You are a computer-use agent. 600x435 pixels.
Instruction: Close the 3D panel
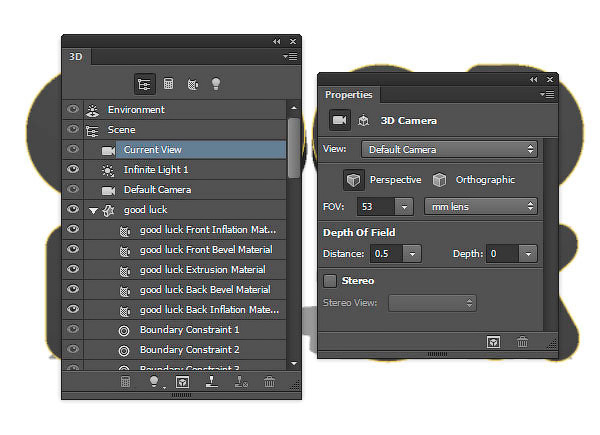[293, 41]
